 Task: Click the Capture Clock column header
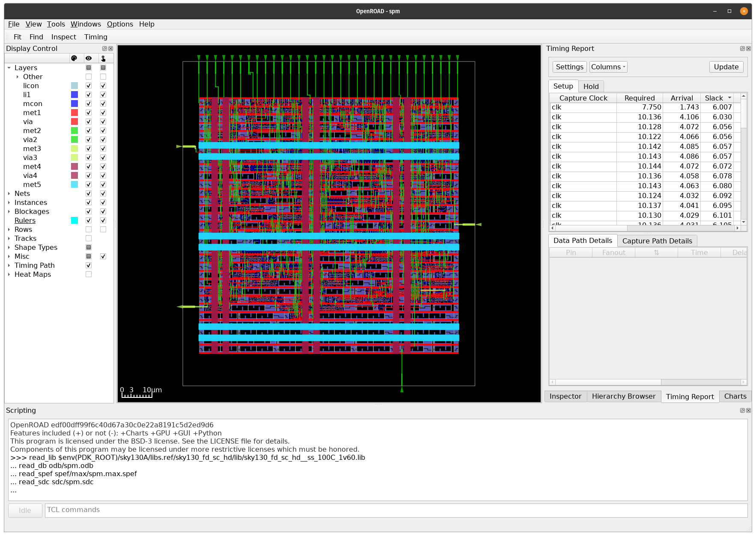coord(583,98)
